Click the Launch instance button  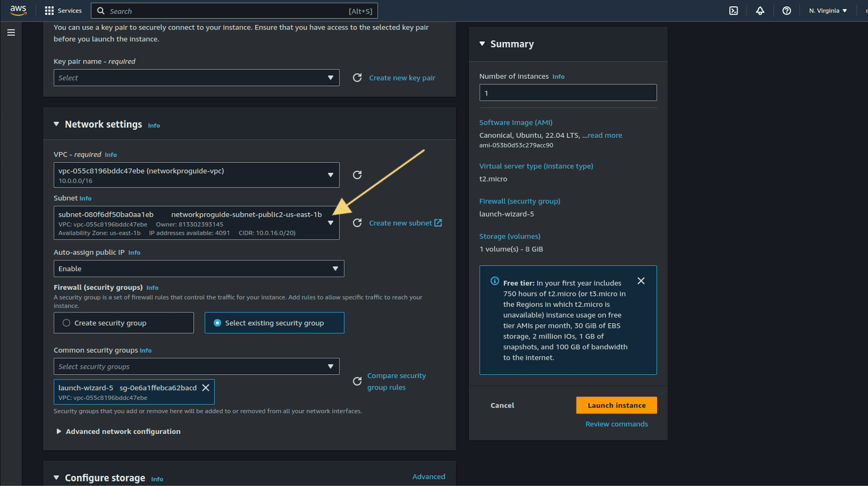tap(616, 405)
